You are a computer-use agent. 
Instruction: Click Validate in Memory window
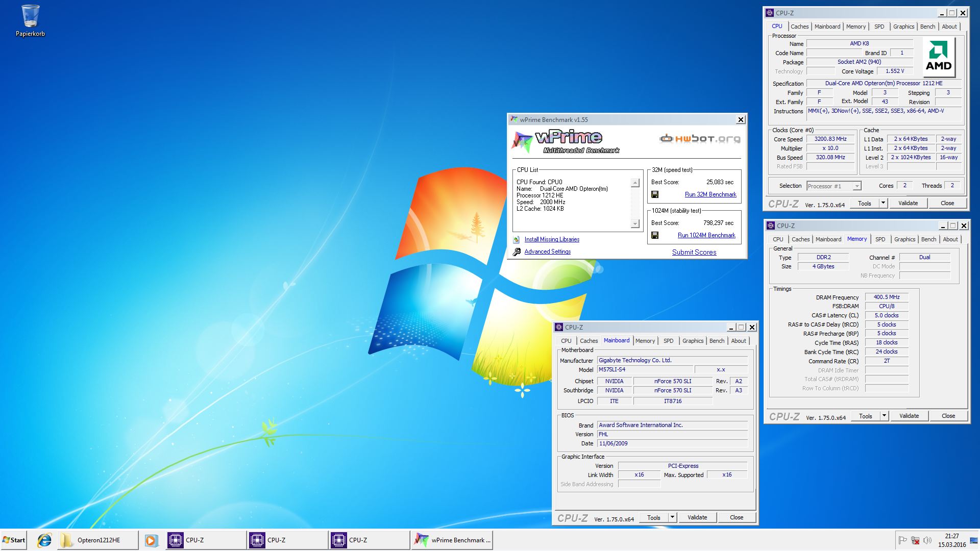[x=909, y=416]
